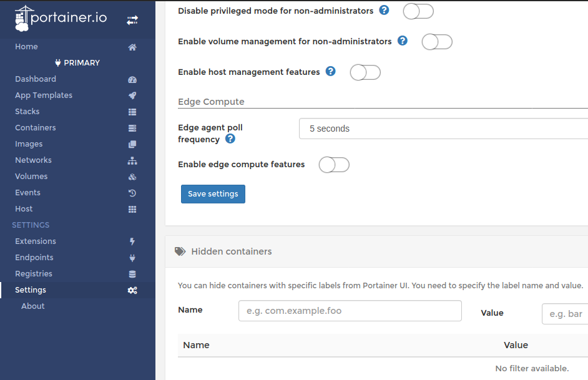Viewport: 588px width, 380px height.
Task: Turn on edge compute features
Action: (x=334, y=165)
